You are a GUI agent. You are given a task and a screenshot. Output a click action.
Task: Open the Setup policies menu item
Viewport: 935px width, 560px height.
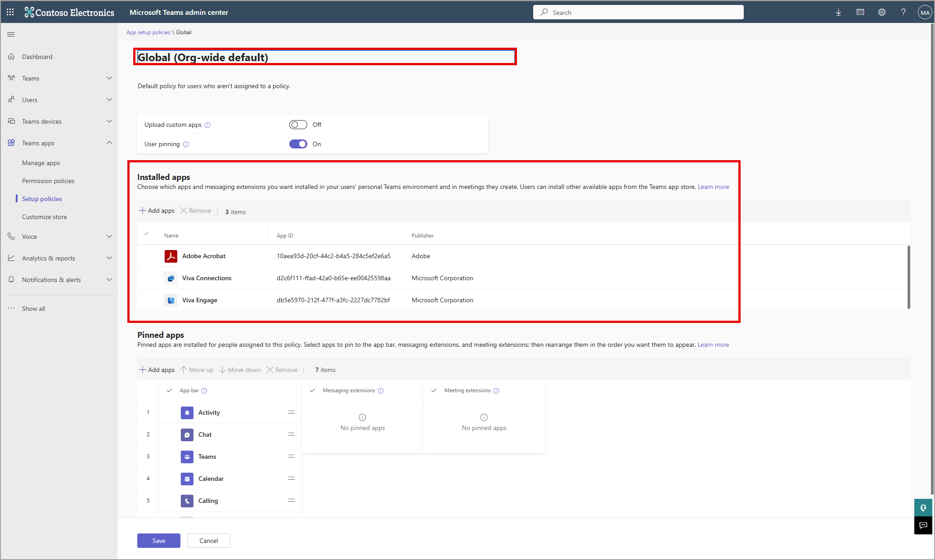pyautogui.click(x=42, y=199)
